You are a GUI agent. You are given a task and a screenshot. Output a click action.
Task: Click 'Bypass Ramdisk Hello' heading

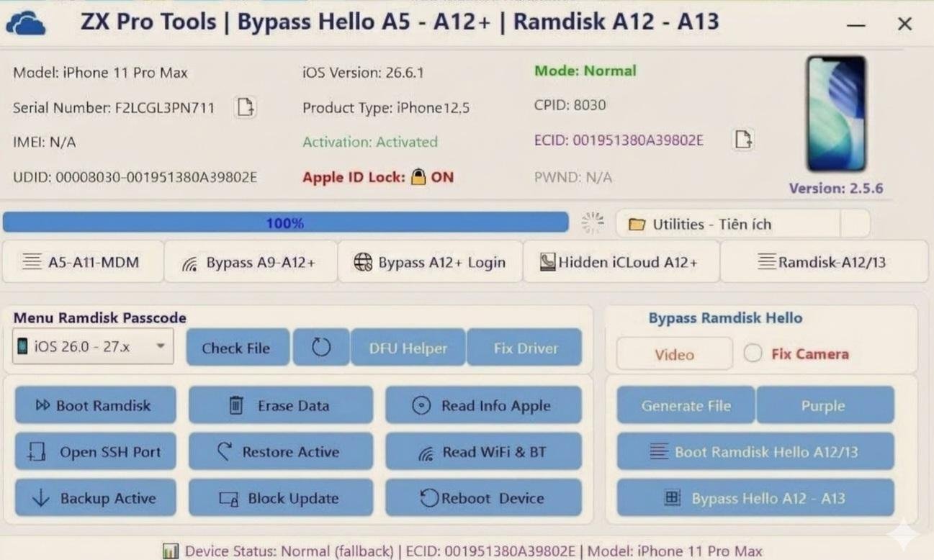click(725, 317)
